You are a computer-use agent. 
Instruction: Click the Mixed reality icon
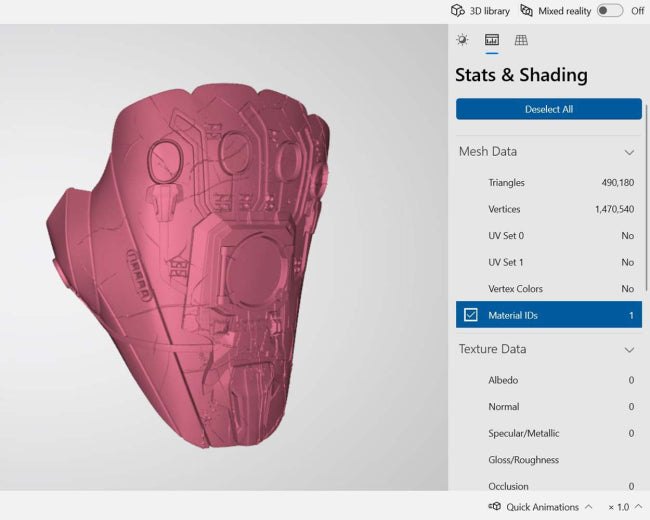526,11
